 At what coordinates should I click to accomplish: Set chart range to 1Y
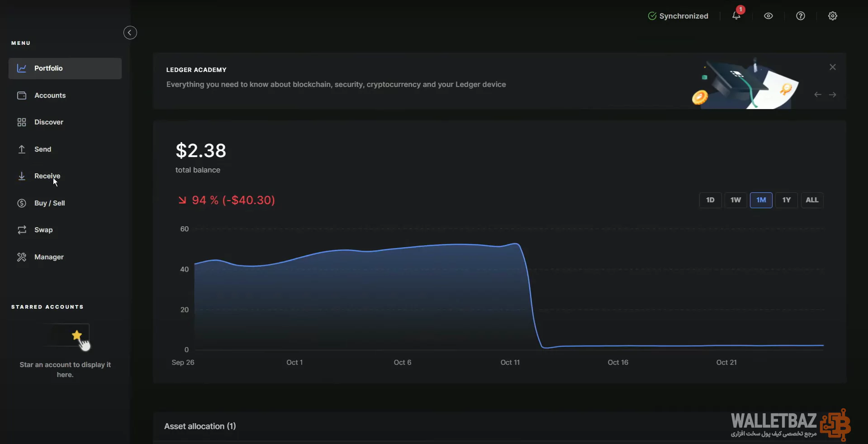(786, 200)
